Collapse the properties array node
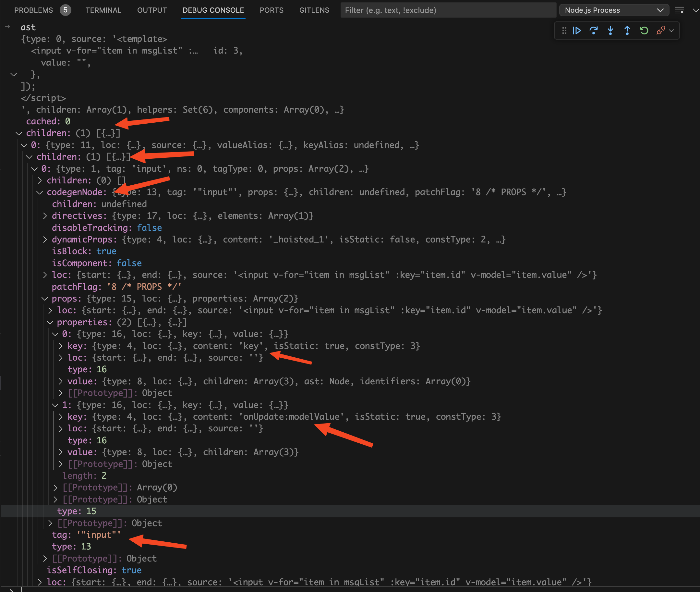The width and height of the screenshot is (700, 592). click(x=50, y=322)
